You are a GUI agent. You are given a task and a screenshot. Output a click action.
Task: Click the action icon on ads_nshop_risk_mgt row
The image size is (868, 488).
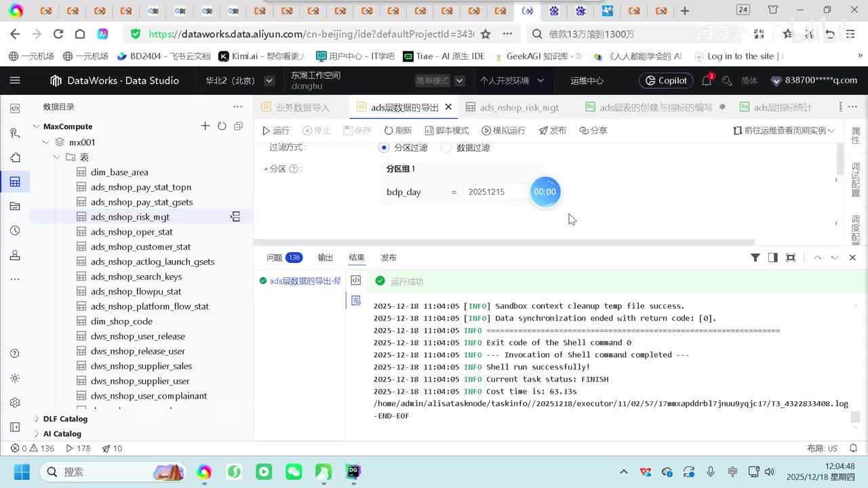pos(235,217)
